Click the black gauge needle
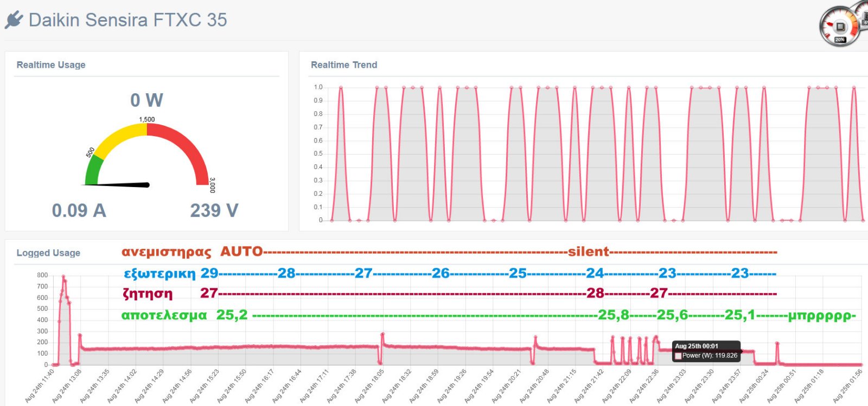The image size is (868, 406). [x=116, y=185]
